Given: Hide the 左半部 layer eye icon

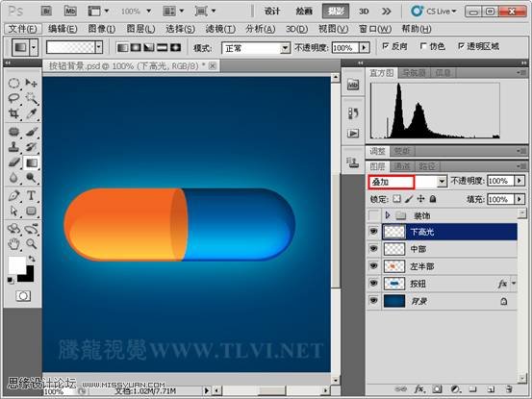Looking at the screenshot, I should 373,266.
